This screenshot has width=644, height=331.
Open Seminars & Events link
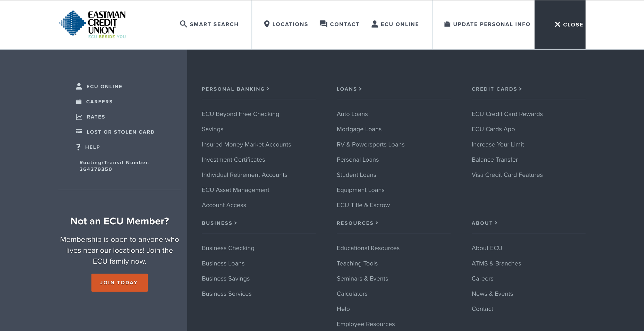pos(362,279)
